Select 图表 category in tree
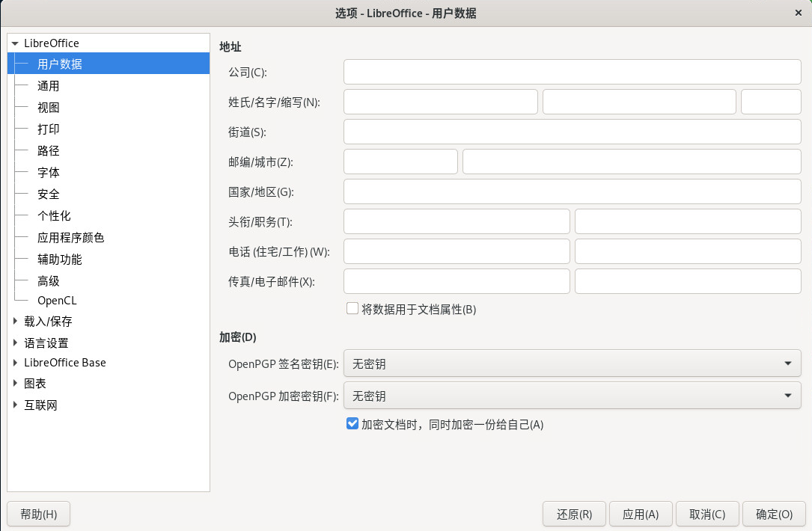 tap(34, 384)
